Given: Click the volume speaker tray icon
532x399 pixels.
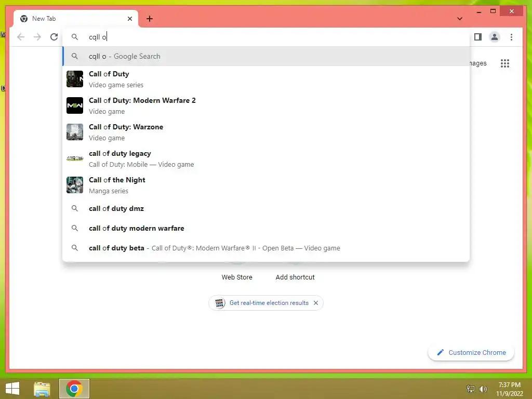Looking at the screenshot, I should click(483, 389).
